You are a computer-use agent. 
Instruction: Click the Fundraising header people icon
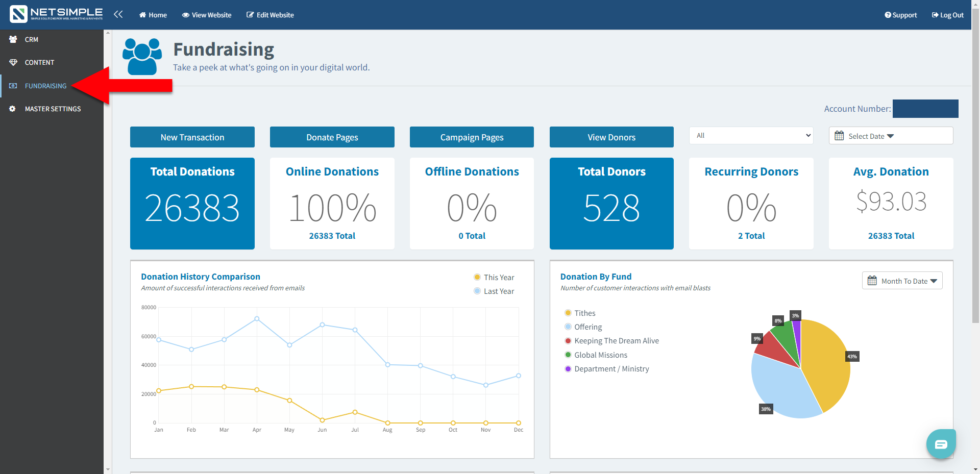pyautogui.click(x=142, y=57)
